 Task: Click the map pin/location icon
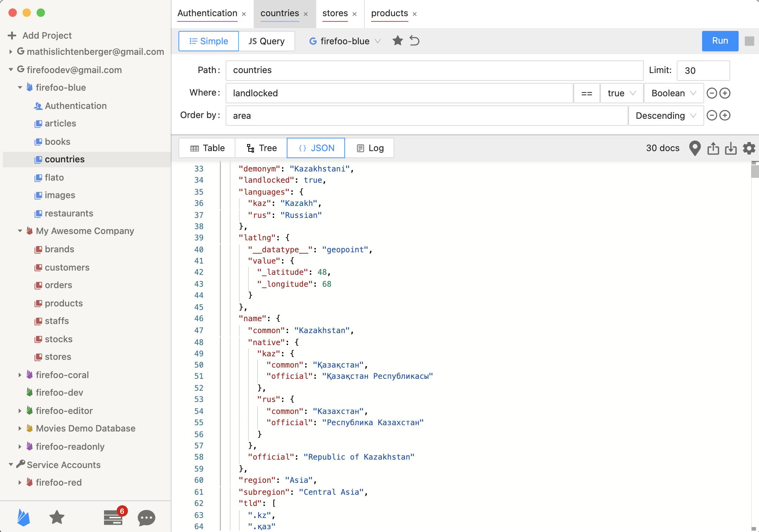[695, 148]
